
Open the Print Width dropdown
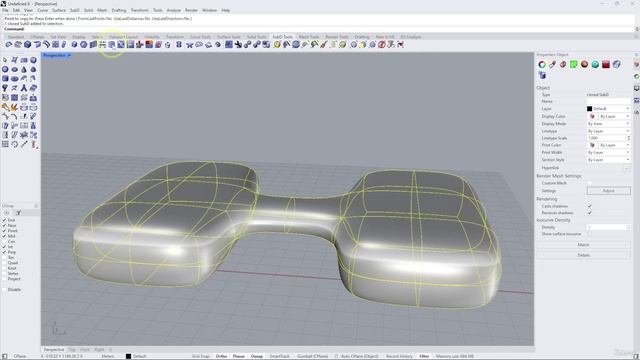(608, 152)
